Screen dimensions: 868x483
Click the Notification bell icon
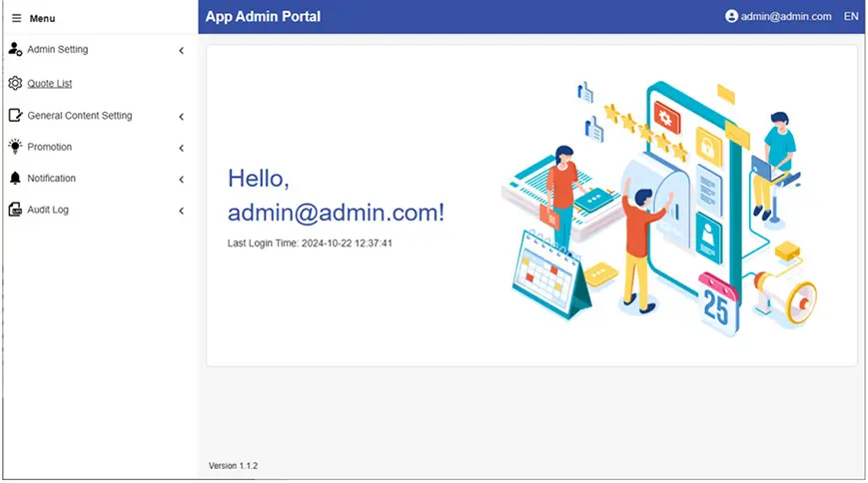coord(15,179)
